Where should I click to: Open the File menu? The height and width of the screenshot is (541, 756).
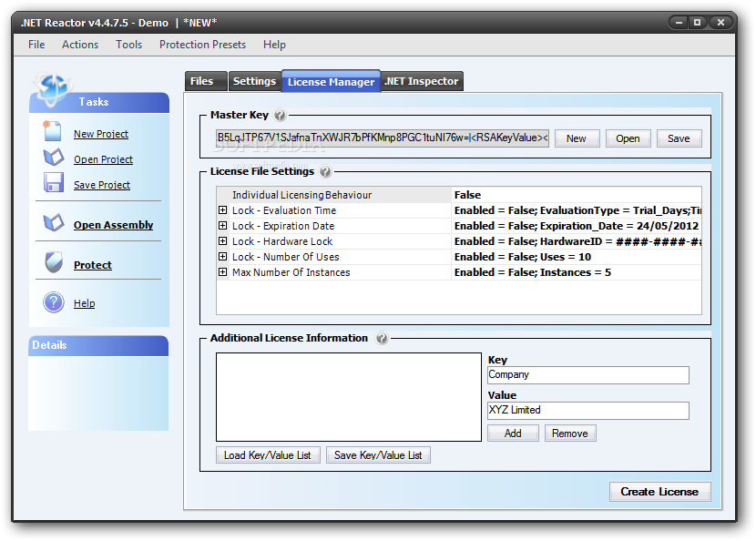pos(36,45)
